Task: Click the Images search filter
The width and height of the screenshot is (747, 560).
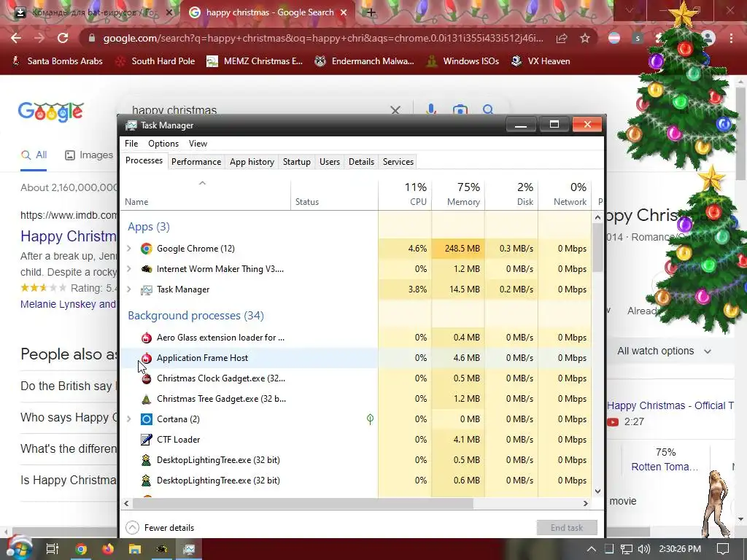Action: 89,155
